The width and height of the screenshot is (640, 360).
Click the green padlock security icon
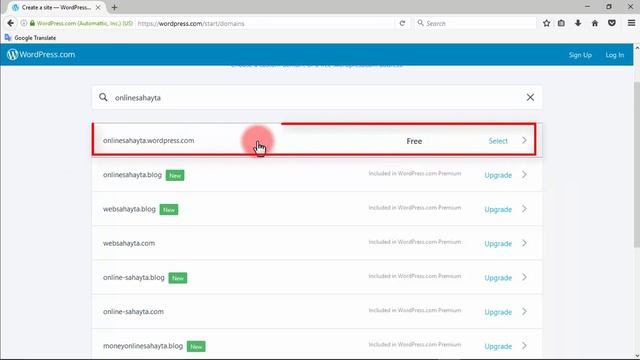pyautogui.click(x=32, y=23)
